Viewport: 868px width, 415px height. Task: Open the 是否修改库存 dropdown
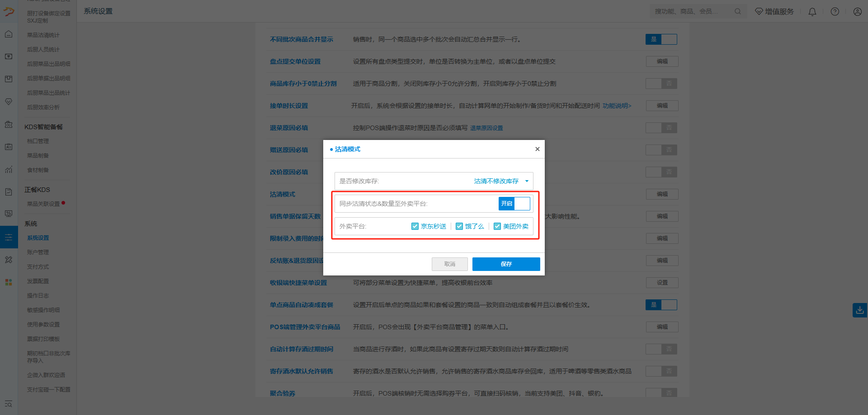pos(434,181)
